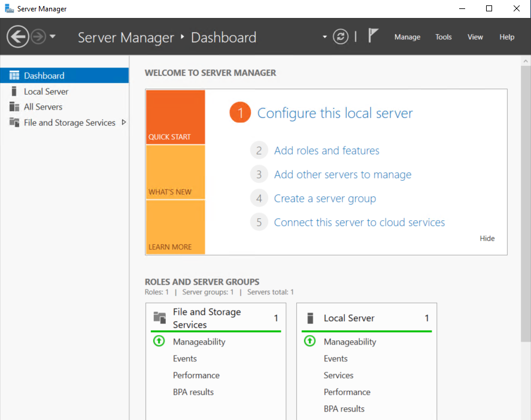
Task: Click the vertical scrollbar thumb
Action: tap(526, 204)
